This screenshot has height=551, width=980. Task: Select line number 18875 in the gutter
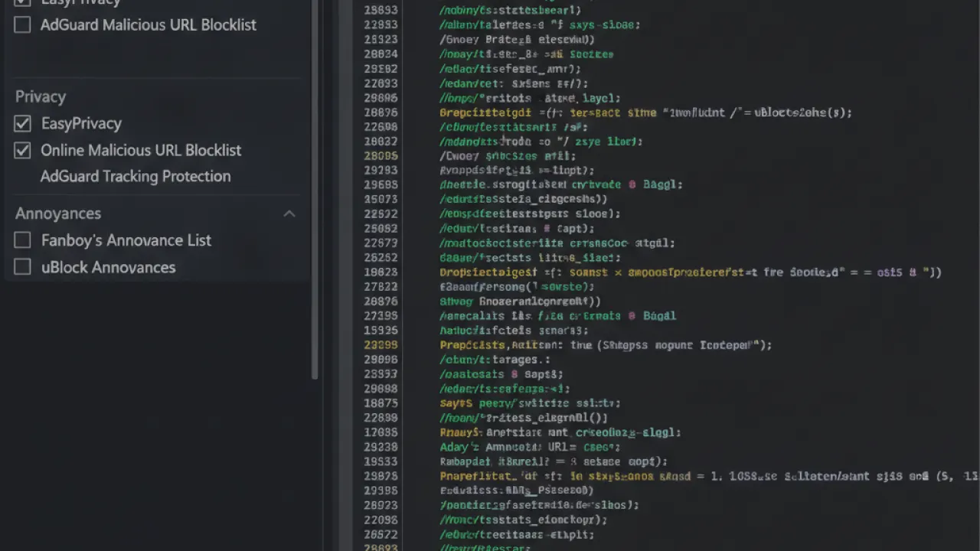pyautogui.click(x=381, y=403)
